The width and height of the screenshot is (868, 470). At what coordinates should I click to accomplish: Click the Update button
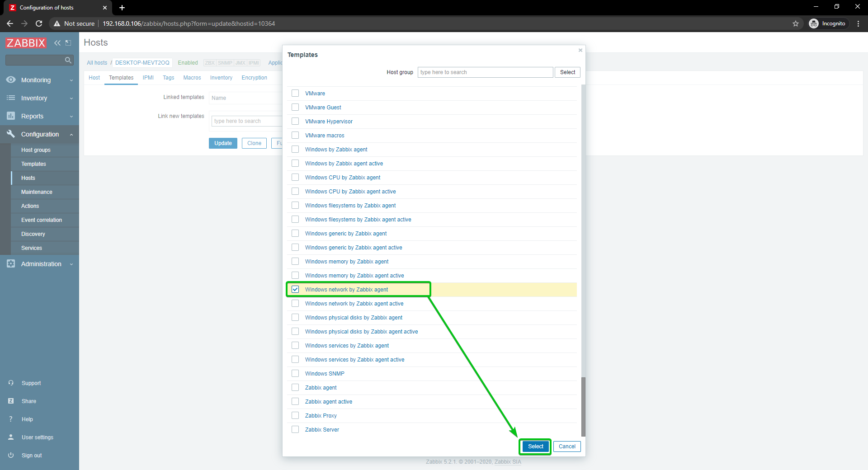coord(223,143)
